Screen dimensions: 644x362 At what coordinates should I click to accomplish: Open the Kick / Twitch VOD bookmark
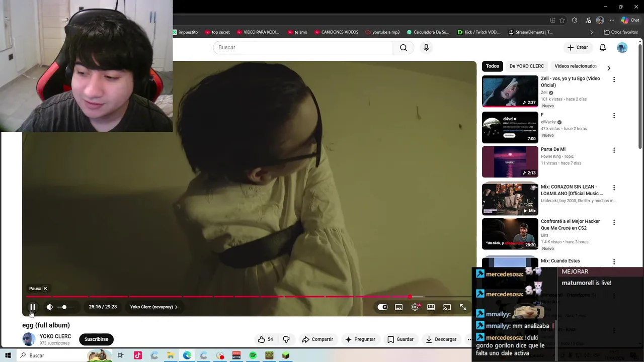[x=478, y=32]
